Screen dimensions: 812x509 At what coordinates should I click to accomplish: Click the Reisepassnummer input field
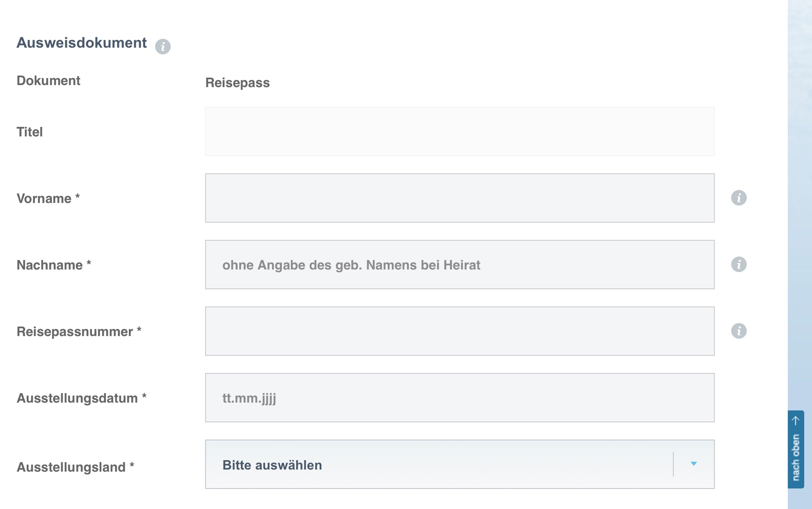(459, 331)
